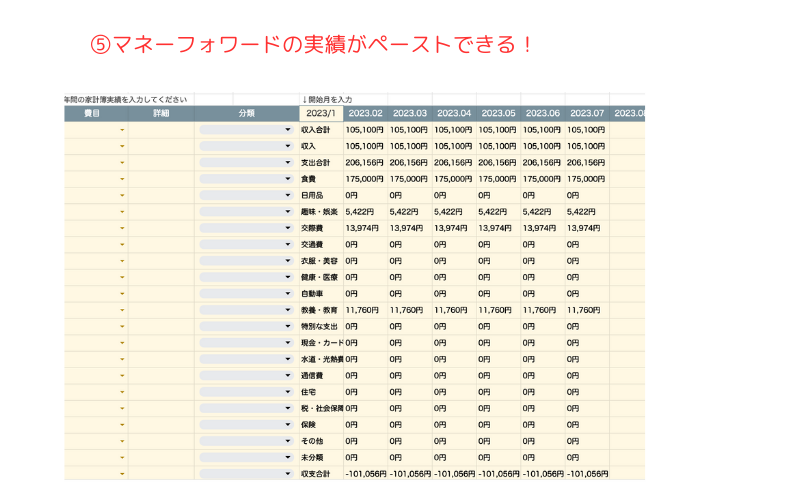Select the 交通費 label cell
Viewport: 800px width, 500px height.
coord(321,244)
